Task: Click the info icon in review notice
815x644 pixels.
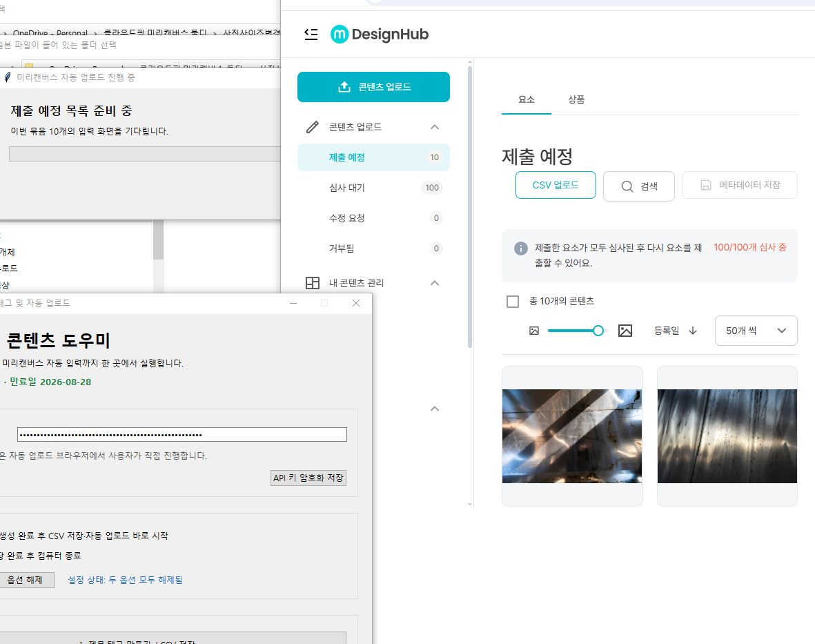Action: [x=521, y=248]
